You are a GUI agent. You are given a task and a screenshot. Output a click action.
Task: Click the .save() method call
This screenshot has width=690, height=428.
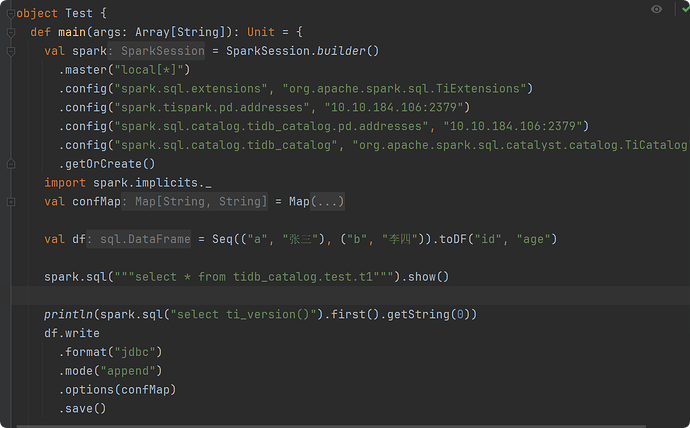pyautogui.click(x=84, y=409)
